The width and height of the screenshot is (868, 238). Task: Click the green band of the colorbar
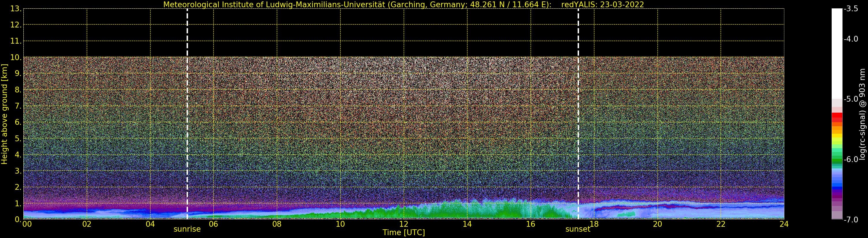click(x=837, y=157)
